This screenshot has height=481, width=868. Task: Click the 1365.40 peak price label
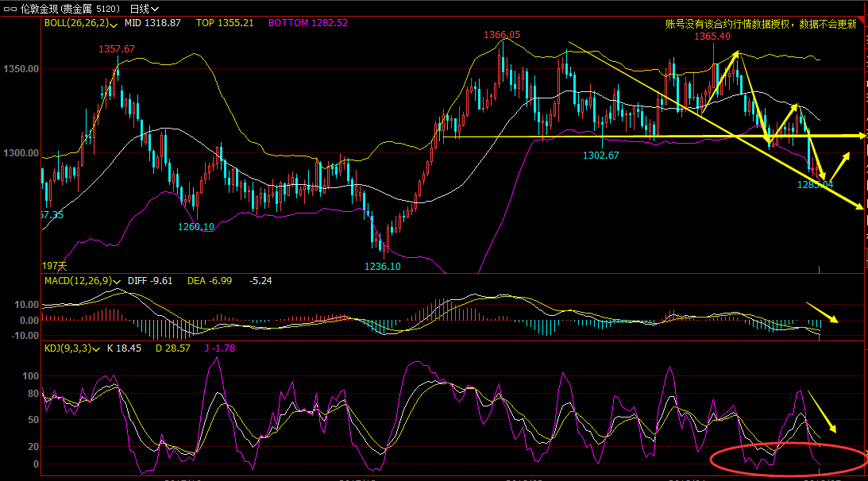pos(712,37)
